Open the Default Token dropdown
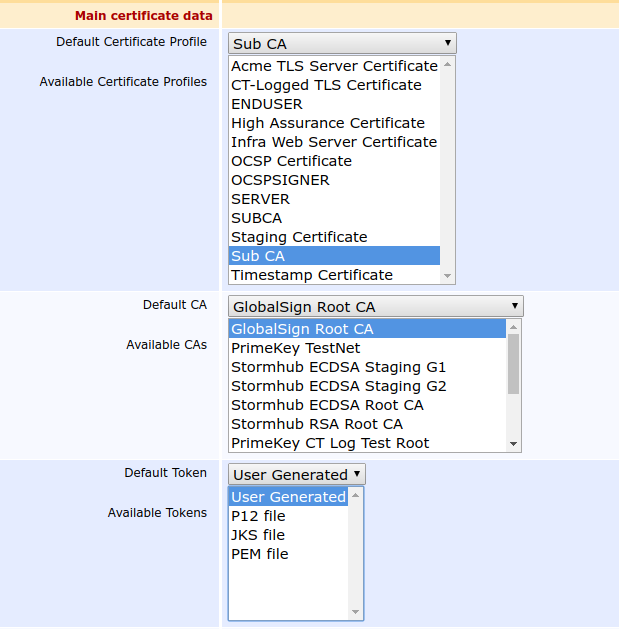The image size is (619, 629). click(296, 474)
